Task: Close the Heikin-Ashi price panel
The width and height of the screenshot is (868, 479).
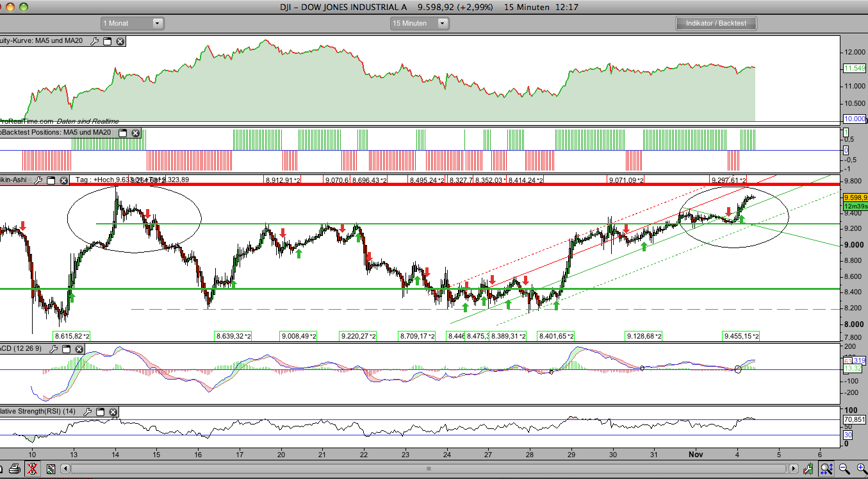Action: coord(64,180)
